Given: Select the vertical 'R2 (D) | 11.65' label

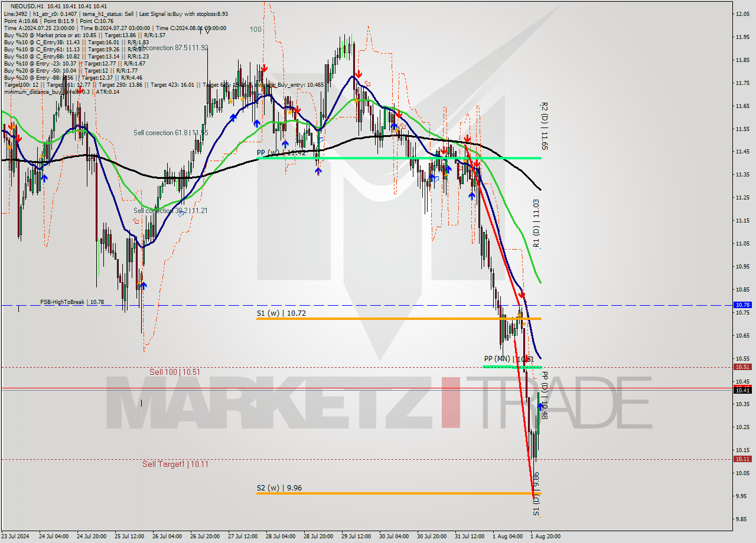Looking at the screenshot, I should 544,126.
